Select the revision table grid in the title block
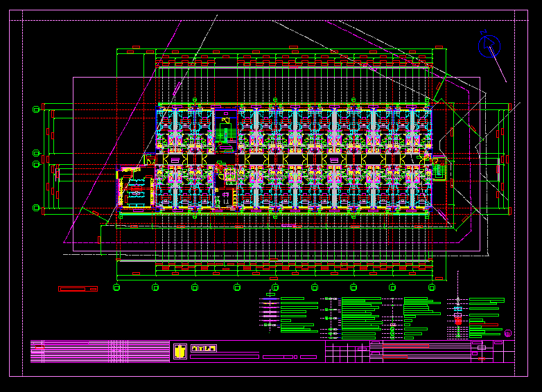Viewport: 542px width, 392px height. click(347, 352)
